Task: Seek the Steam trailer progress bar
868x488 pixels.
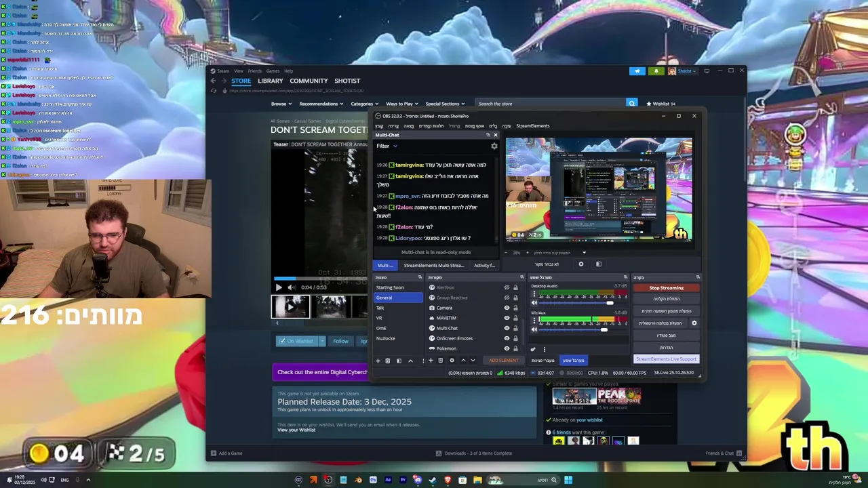Action: (320, 279)
